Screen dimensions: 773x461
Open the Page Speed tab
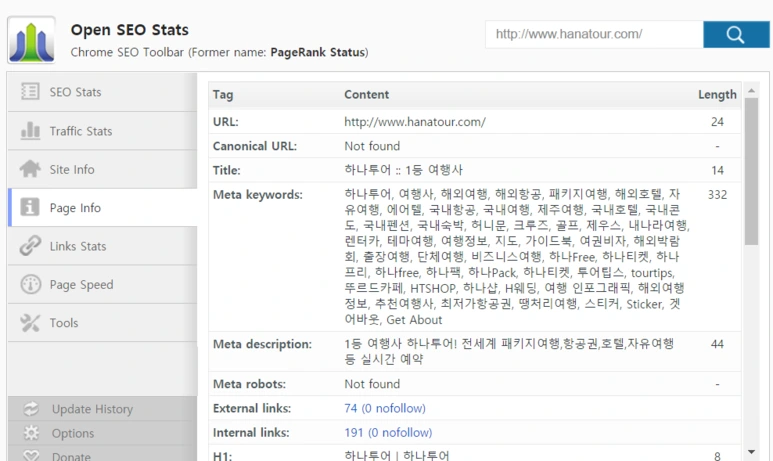103,284
